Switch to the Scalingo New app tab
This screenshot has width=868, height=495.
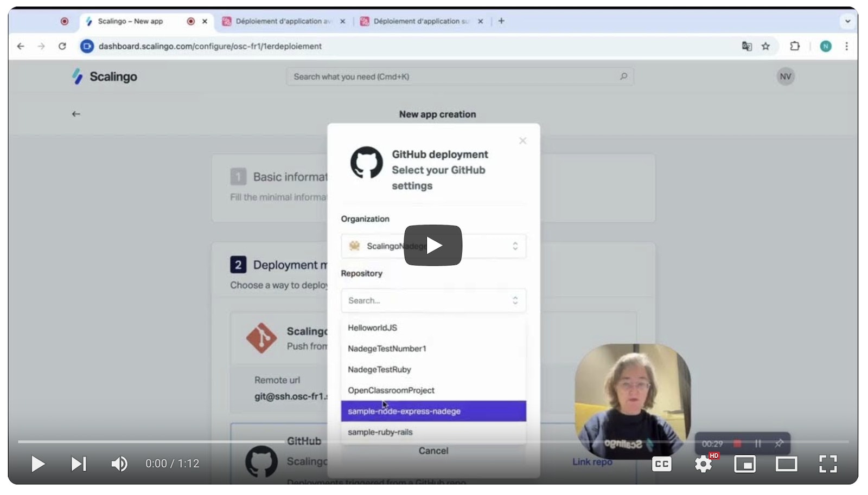[130, 21]
